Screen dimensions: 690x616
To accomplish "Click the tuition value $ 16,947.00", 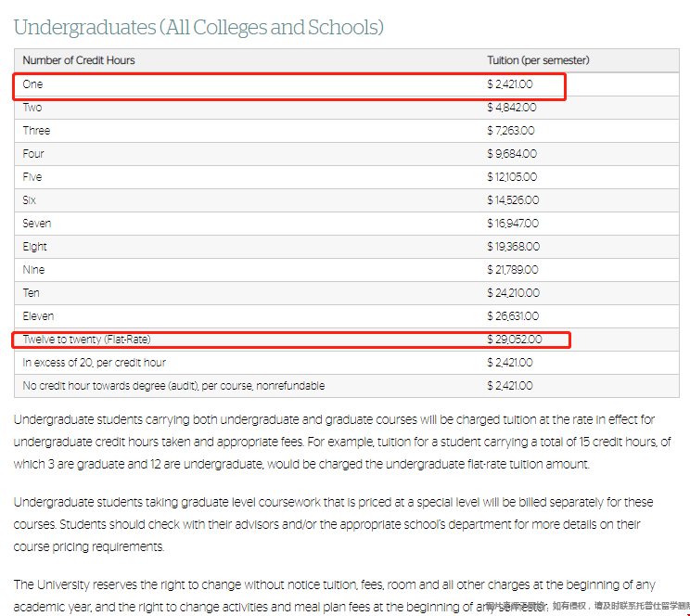I will pos(513,224).
